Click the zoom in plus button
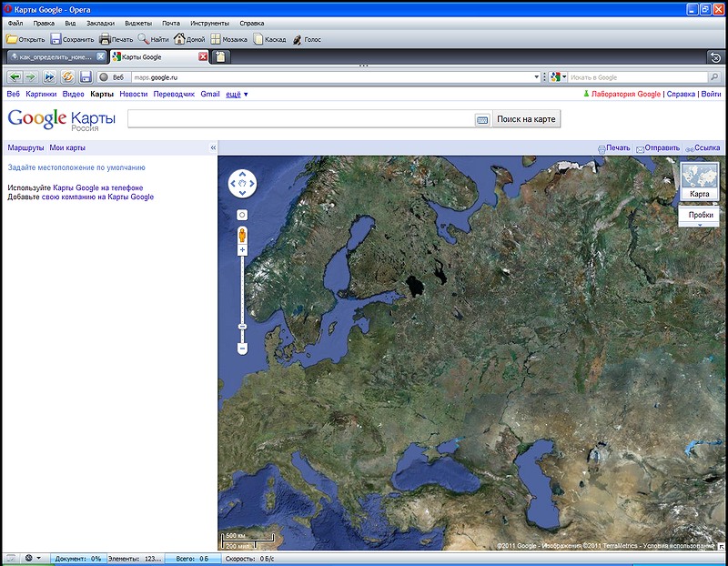728x566 pixels. (x=243, y=249)
